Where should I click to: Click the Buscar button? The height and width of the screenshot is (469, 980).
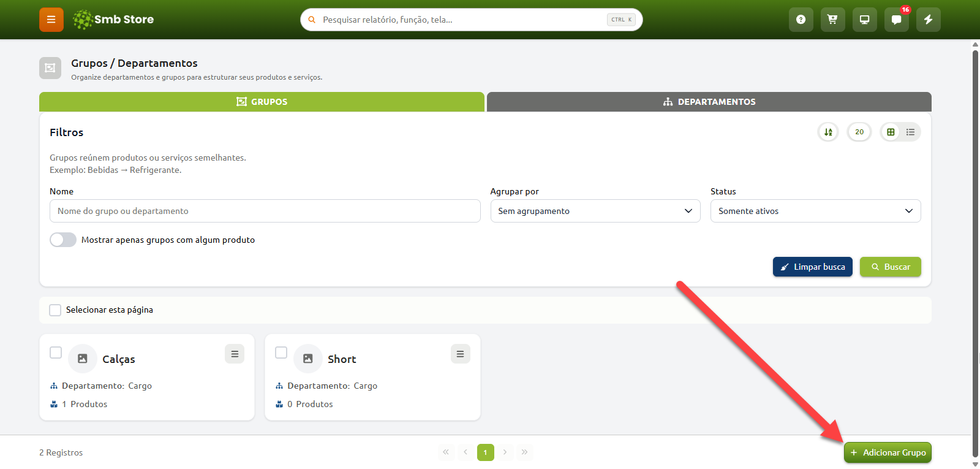(891, 267)
